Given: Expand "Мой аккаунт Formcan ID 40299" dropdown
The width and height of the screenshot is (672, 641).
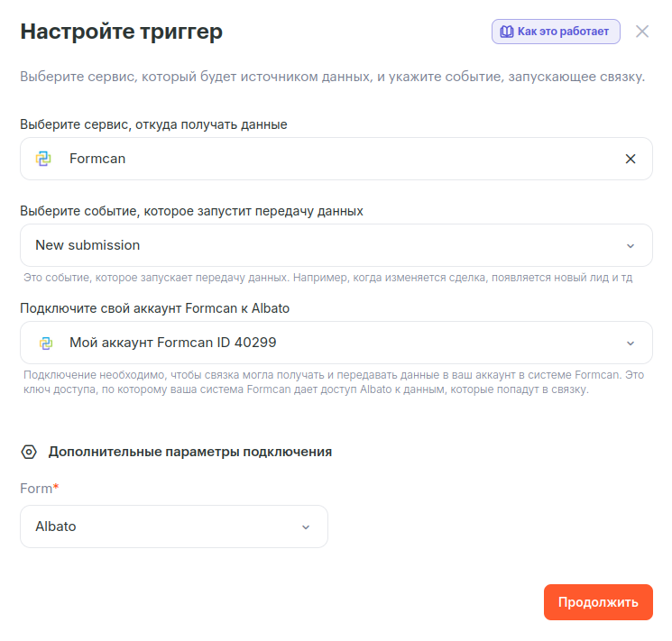Looking at the screenshot, I should click(334, 343).
